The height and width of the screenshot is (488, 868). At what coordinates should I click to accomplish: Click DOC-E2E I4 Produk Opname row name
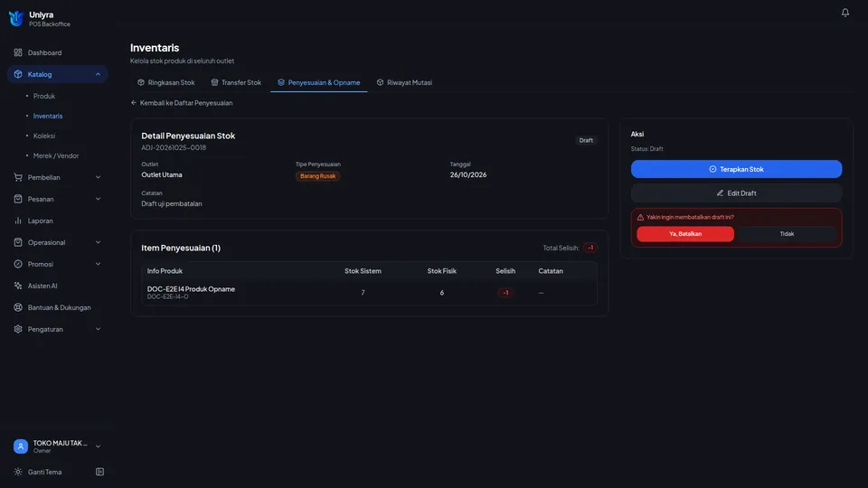[x=191, y=289]
